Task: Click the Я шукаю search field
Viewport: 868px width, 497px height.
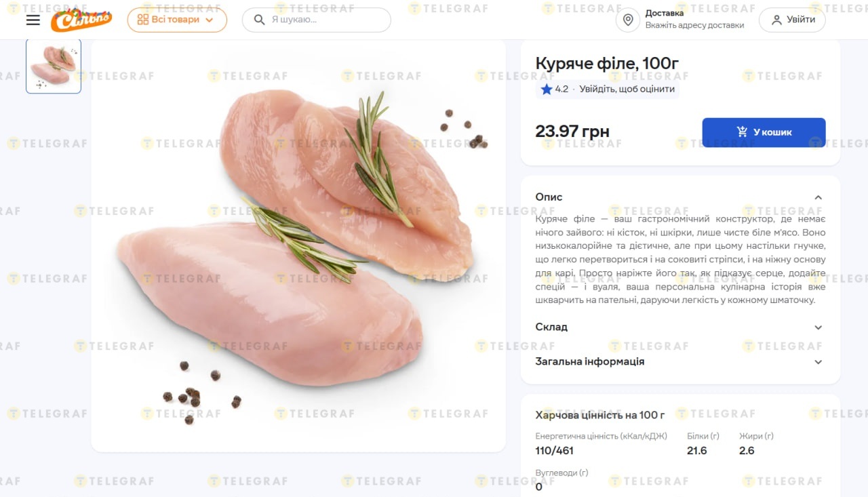Action: (x=325, y=20)
